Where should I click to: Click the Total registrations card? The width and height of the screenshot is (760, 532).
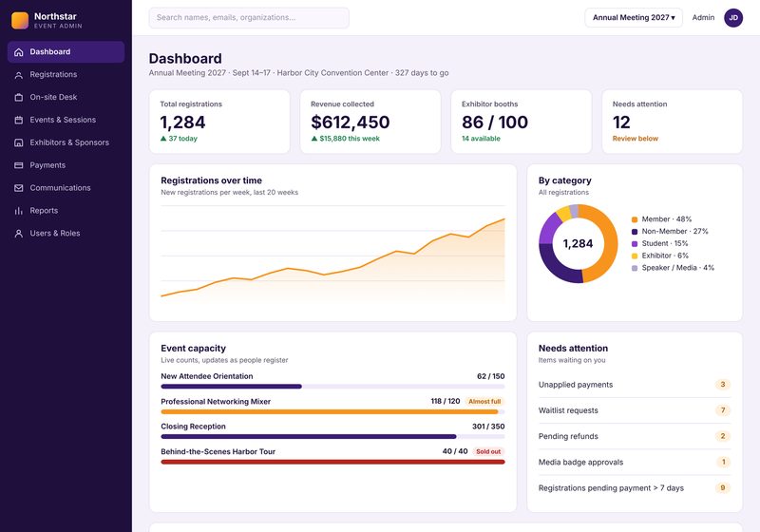[x=219, y=122]
